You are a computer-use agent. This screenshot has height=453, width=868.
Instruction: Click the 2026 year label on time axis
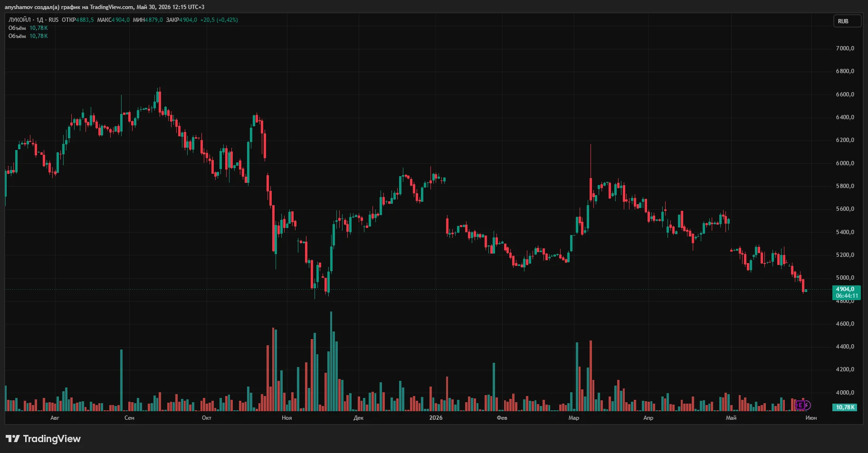click(x=436, y=418)
